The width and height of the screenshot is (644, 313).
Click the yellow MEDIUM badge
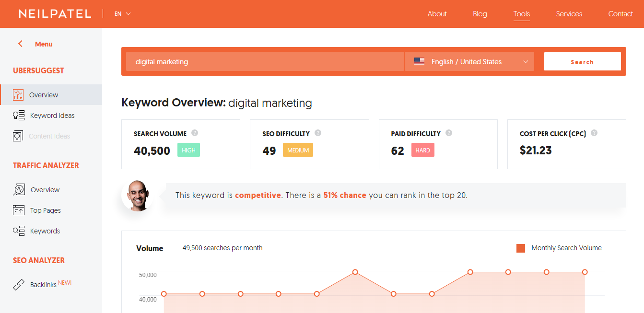pyautogui.click(x=298, y=150)
